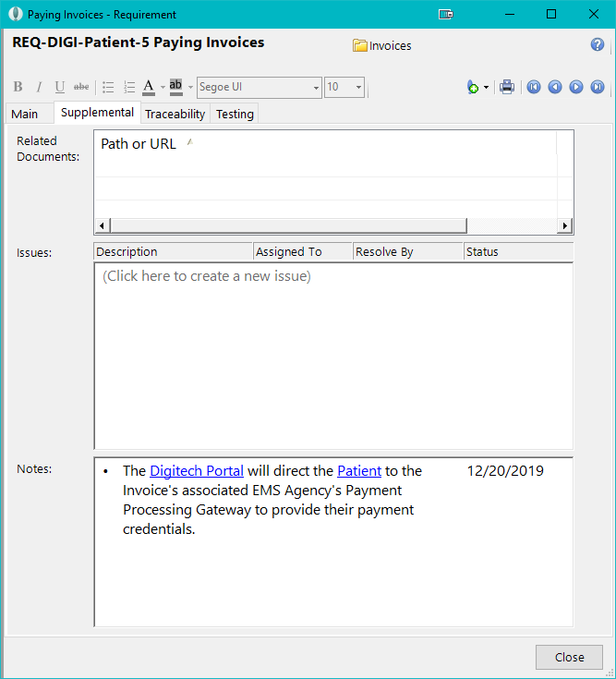Click the Close button
Viewport: 616px width, 679px height.
(569, 658)
